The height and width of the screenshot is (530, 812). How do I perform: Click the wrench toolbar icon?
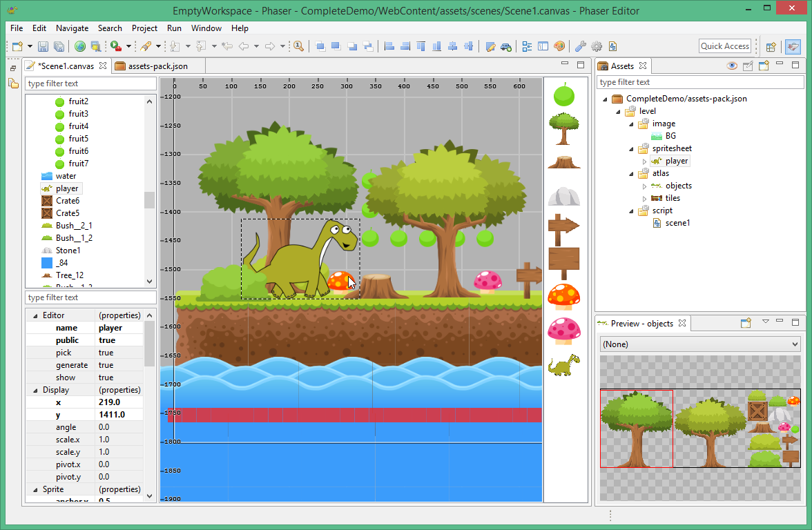(581, 47)
